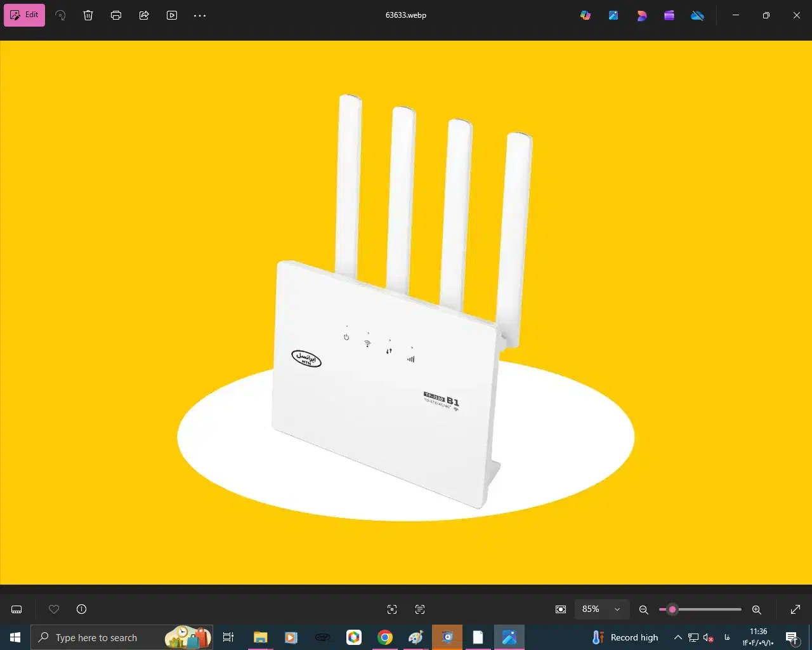Delete the photo using the trash icon
The height and width of the screenshot is (650, 812).
[88, 15]
